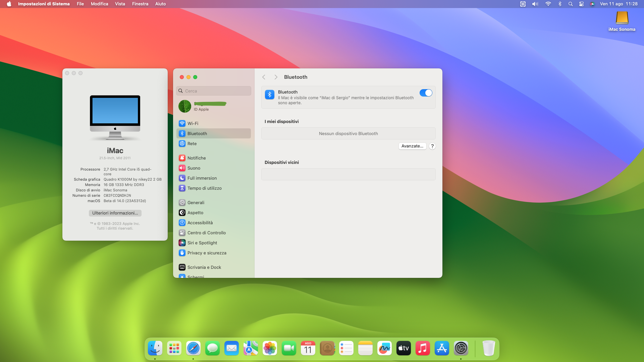This screenshot has height=362, width=644.
Task: Open Notifiche settings pane
Action: (196, 158)
